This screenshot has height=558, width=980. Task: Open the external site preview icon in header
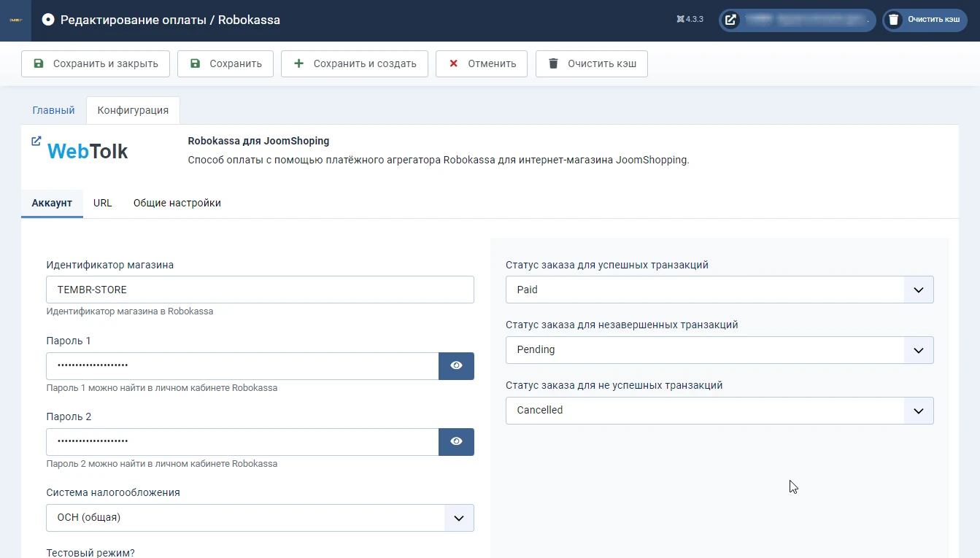(x=730, y=20)
